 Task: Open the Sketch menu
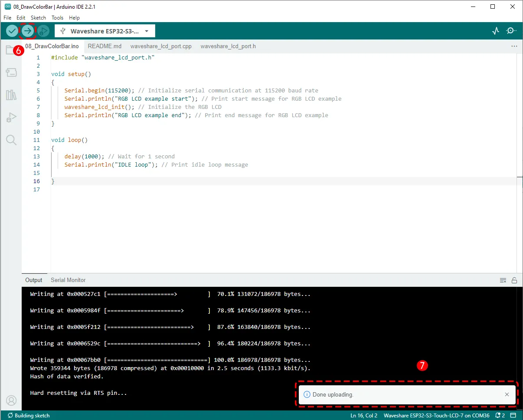(38, 18)
